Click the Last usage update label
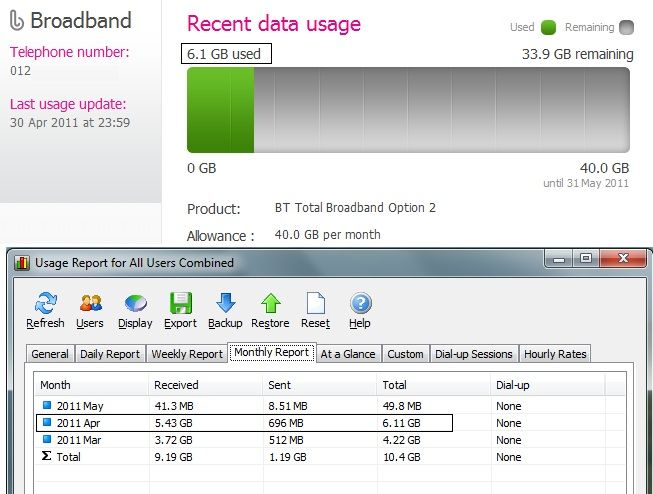653x494 pixels. (x=68, y=104)
